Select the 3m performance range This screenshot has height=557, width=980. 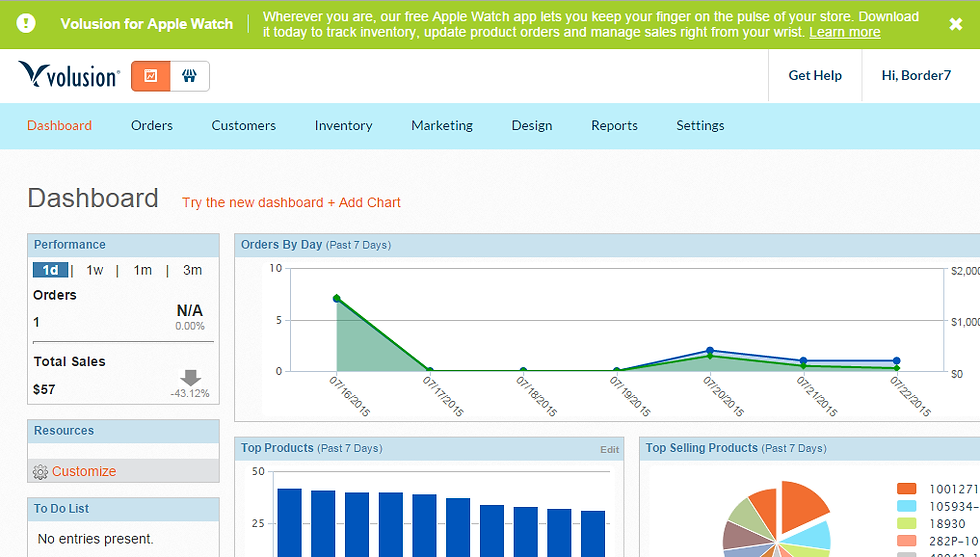(192, 270)
